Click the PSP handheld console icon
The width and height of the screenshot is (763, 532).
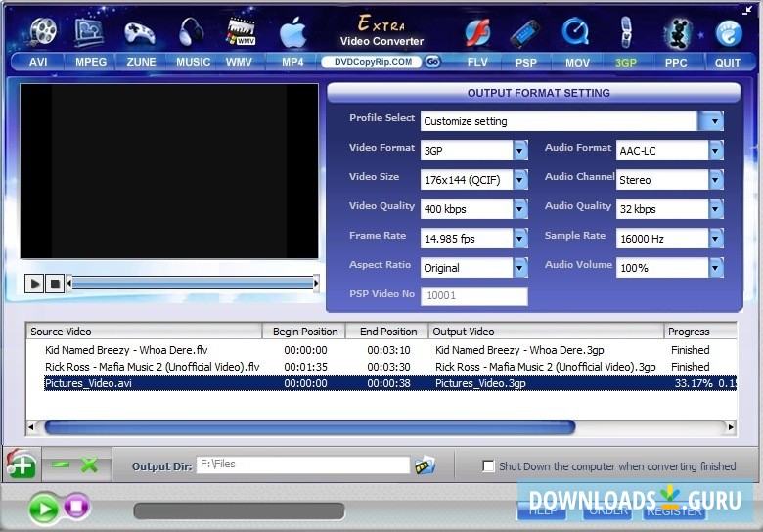525,34
